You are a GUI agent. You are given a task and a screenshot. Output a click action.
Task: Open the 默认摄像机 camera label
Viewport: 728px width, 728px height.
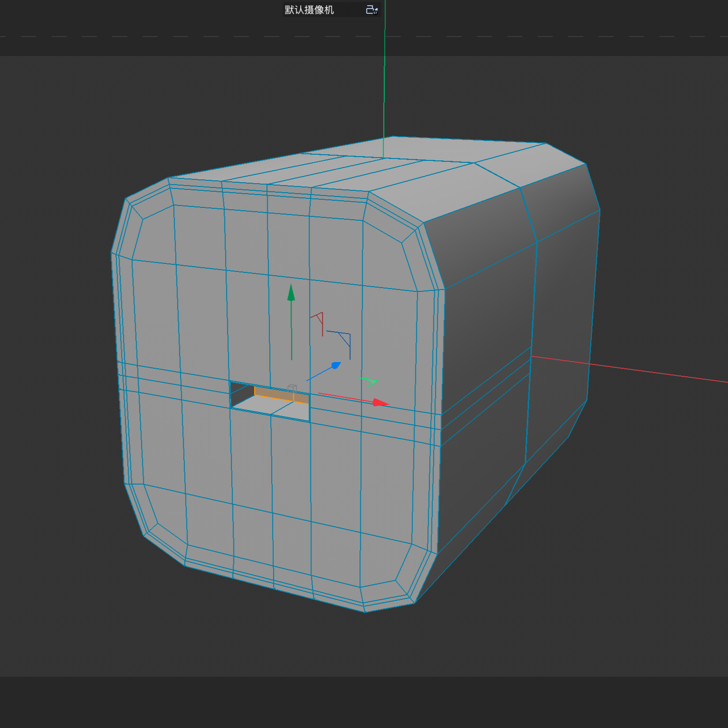pyautogui.click(x=309, y=10)
